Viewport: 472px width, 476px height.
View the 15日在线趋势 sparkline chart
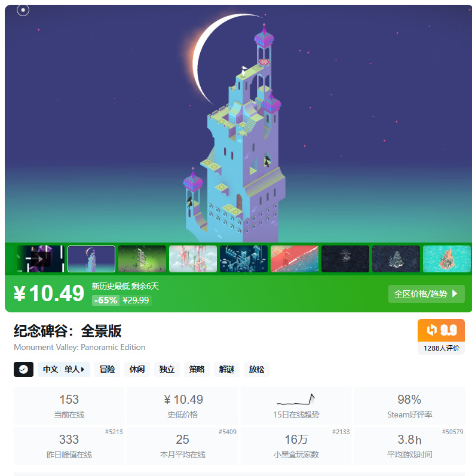click(296, 399)
